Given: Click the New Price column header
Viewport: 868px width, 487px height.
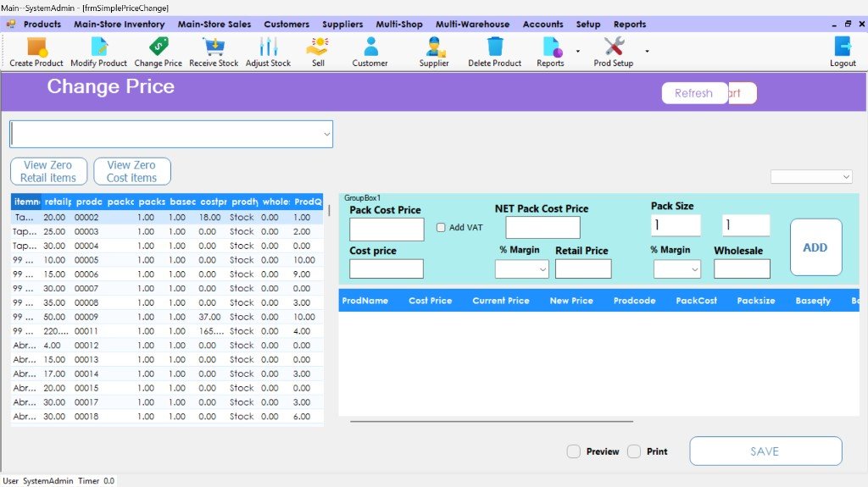Looking at the screenshot, I should tap(571, 301).
